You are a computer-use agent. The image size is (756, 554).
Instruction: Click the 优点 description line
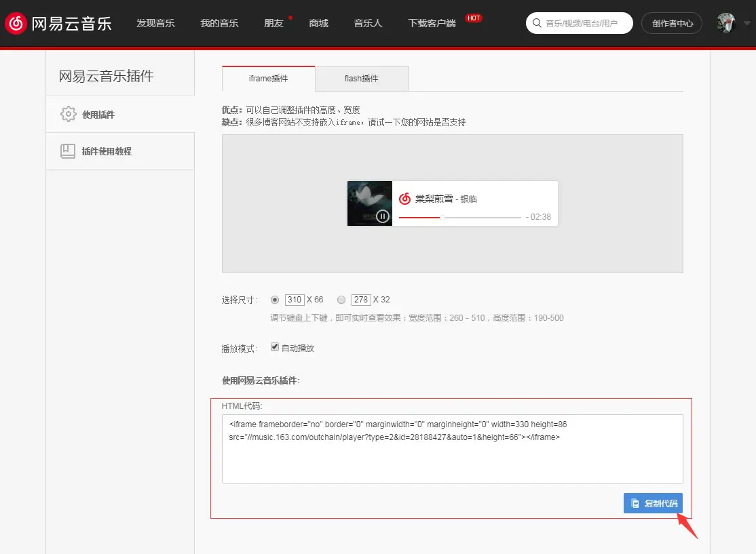point(290,110)
